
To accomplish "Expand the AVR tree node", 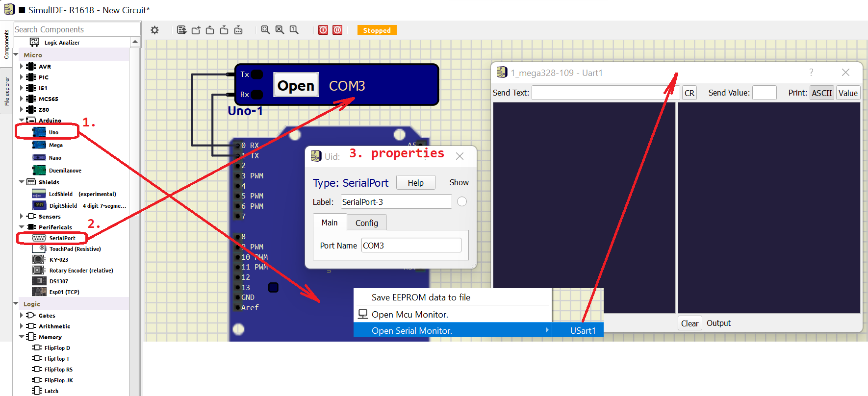I will click(22, 66).
